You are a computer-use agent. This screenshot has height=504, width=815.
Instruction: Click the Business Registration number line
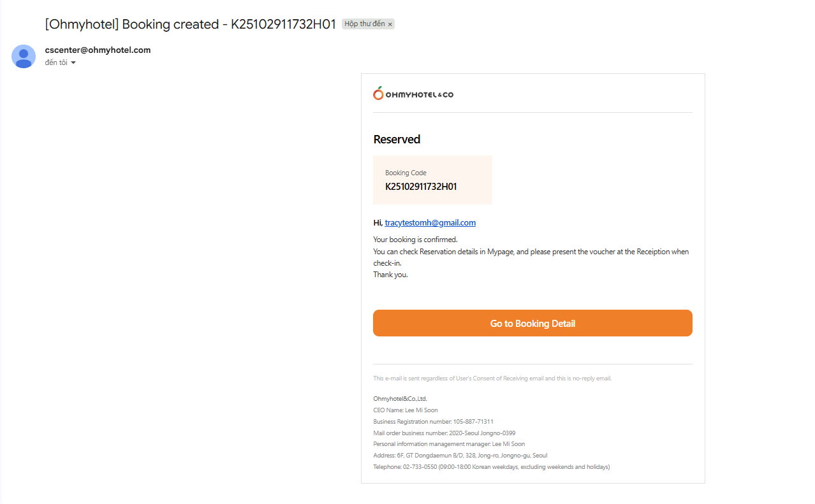click(x=433, y=422)
